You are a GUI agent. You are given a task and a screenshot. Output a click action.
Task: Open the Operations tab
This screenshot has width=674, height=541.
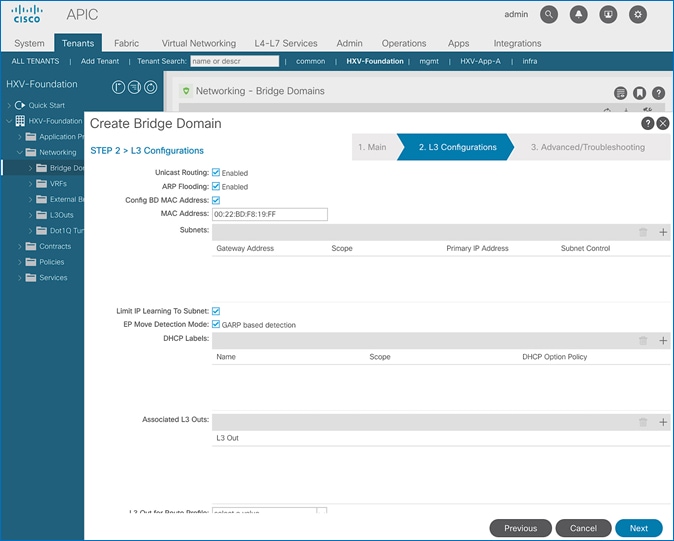pyautogui.click(x=404, y=43)
